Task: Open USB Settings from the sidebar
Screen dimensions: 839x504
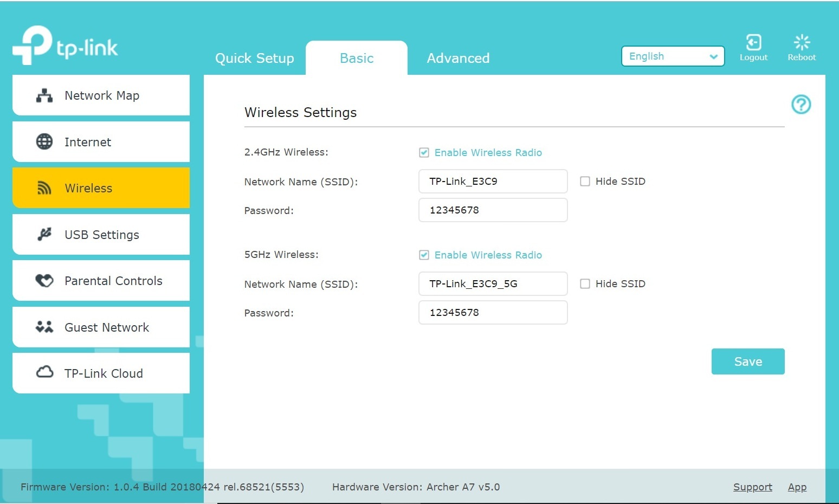Action: click(x=101, y=234)
